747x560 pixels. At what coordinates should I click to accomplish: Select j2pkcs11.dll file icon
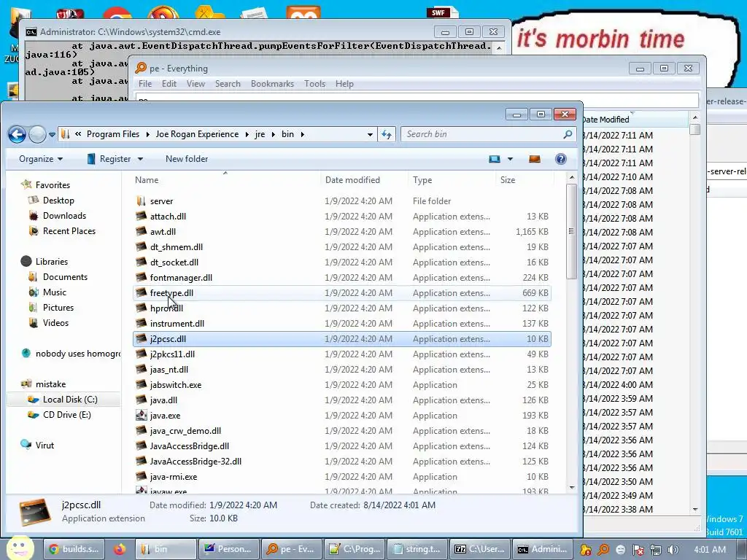coord(141,354)
